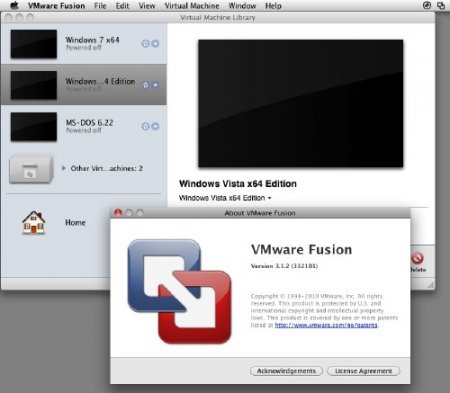Open the Window menu
450x393 pixels.
242,6
